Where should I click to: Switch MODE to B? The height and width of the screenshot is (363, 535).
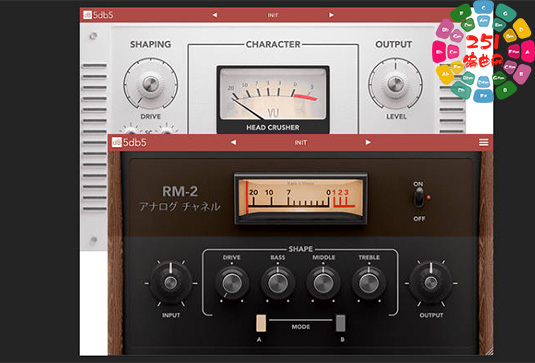(x=341, y=323)
